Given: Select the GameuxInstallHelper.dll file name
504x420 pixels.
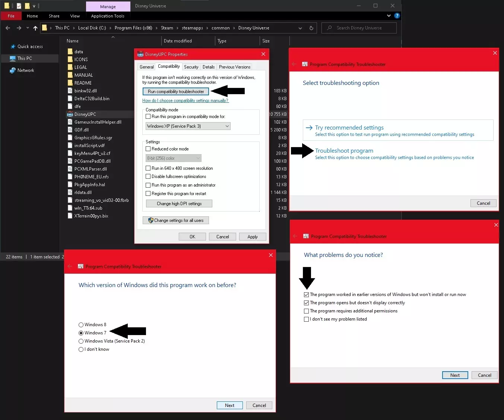Looking at the screenshot, I should (x=98, y=122).
